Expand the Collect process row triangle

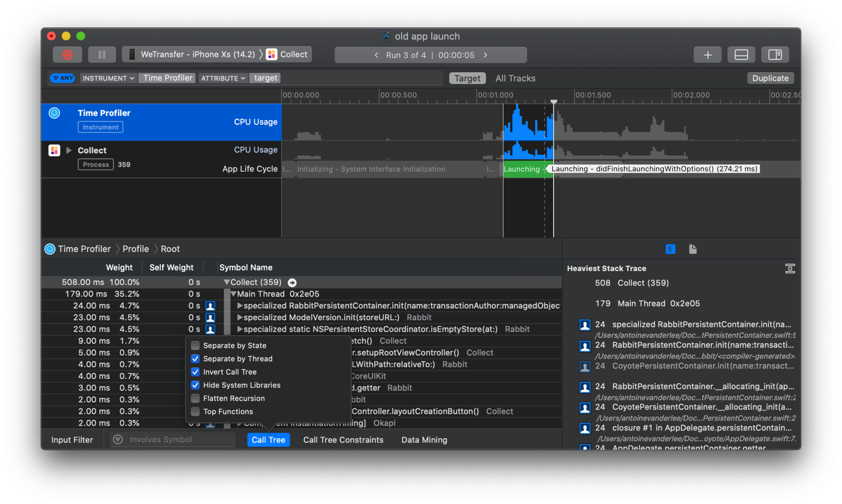pyautogui.click(x=69, y=150)
